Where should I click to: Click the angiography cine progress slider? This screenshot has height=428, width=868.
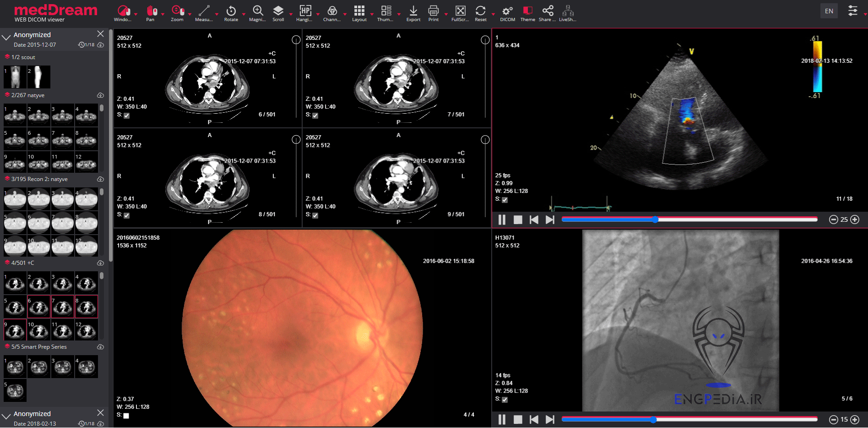click(x=689, y=419)
